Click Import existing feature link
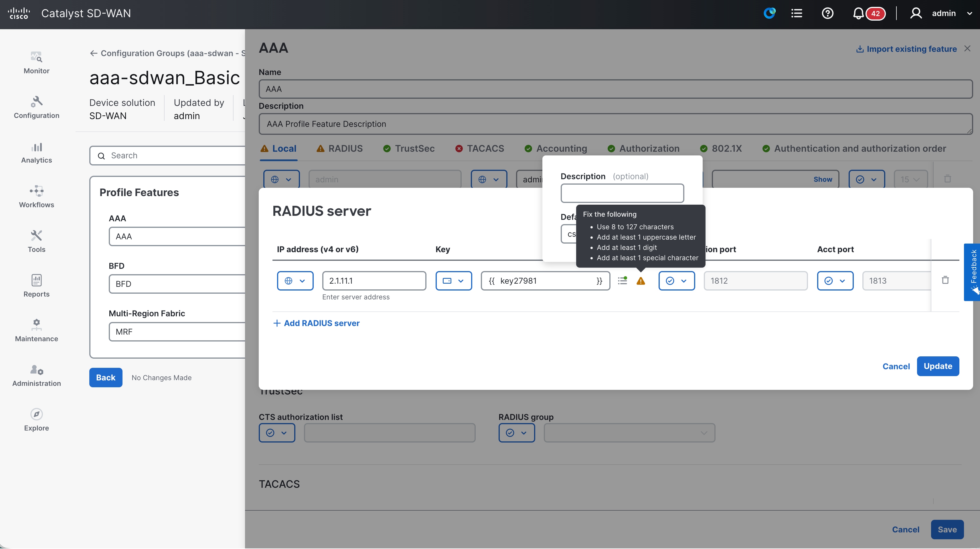Viewport: 980px width, 549px height. click(x=906, y=49)
